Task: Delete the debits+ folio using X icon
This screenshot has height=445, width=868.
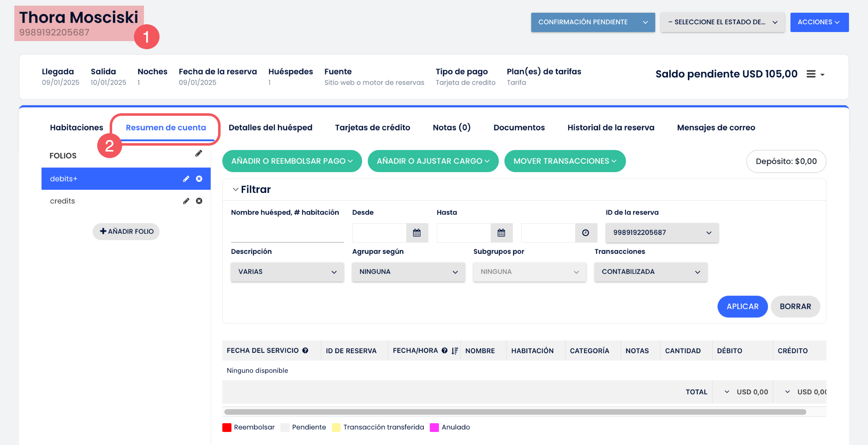Action: point(199,179)
